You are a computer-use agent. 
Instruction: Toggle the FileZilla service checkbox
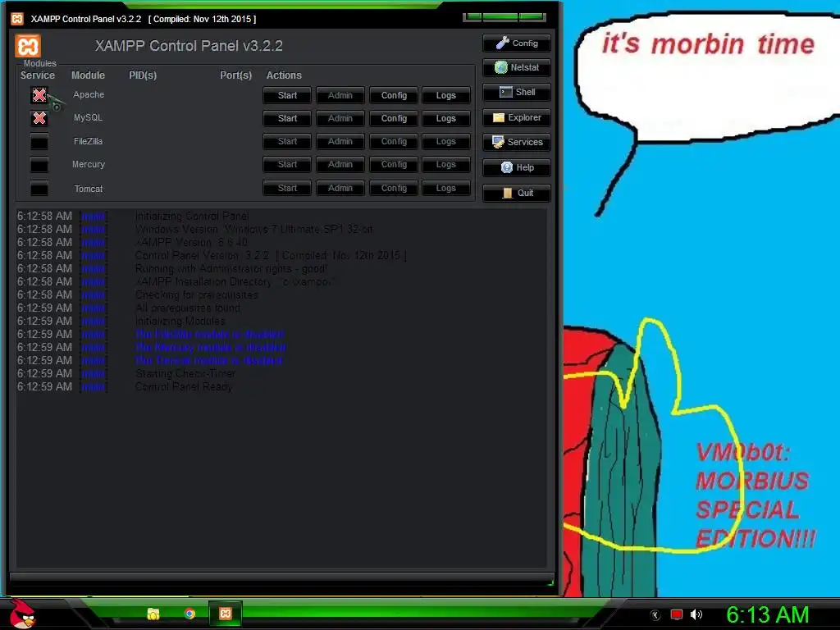click(x=39, y=141)
